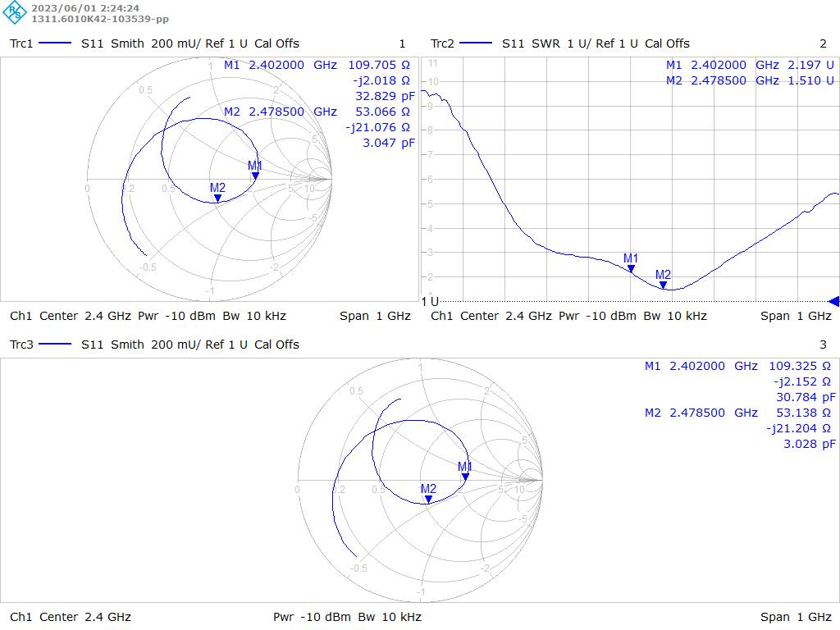Click '200 mU/' scale in Trc1 header
Viewport: 840px width, 630px height.
click(x=176, y=43)
